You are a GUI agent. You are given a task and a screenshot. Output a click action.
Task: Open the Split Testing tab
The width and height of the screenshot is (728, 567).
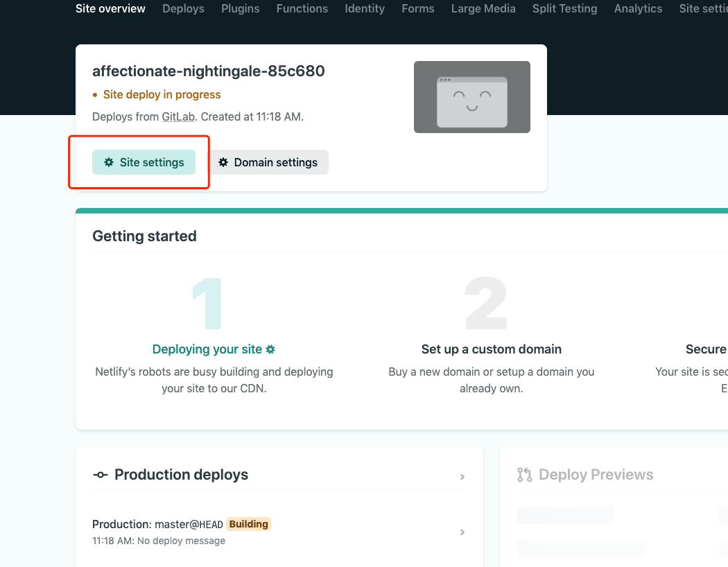[x=564, y=8]
